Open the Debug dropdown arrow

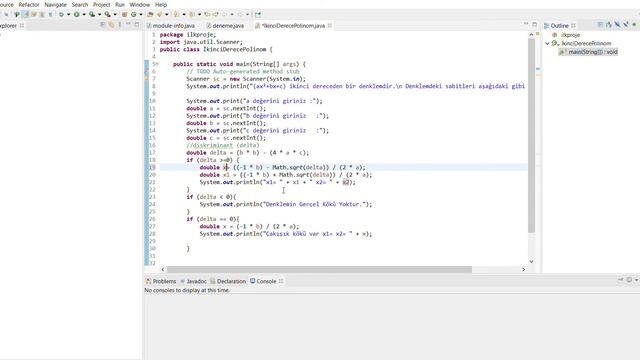(x=68, y=14)
